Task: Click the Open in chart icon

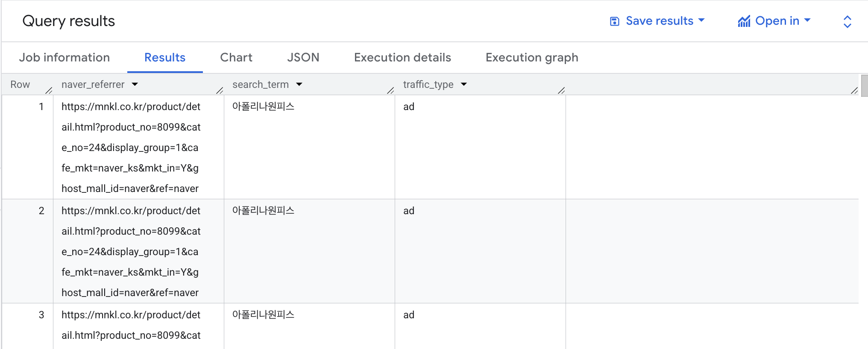Action: coord(744,21)
